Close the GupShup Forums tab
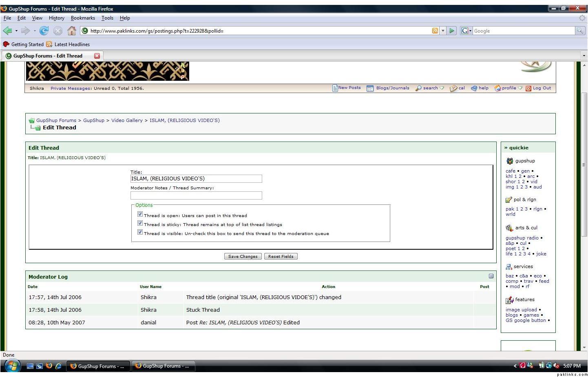 click(97, 56)
